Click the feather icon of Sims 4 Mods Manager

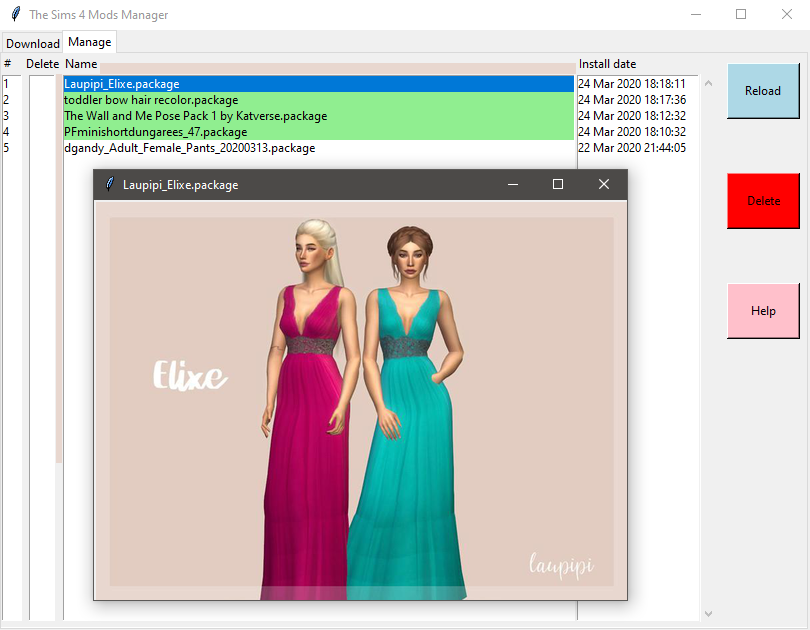point(15,14)
